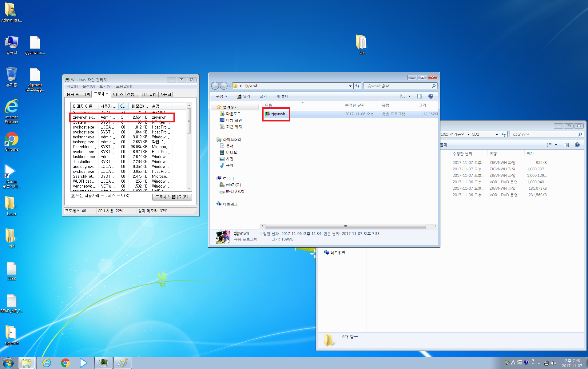Viewport: 588px width, 369px height.
Task: Toggle preview pane in zjgvnwh window
Action: 420,96
